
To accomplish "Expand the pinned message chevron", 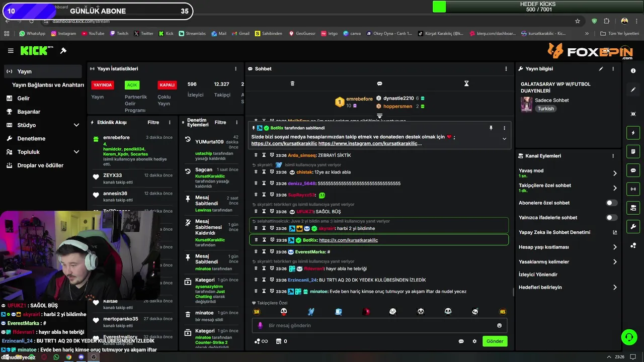I will [504, 139].
